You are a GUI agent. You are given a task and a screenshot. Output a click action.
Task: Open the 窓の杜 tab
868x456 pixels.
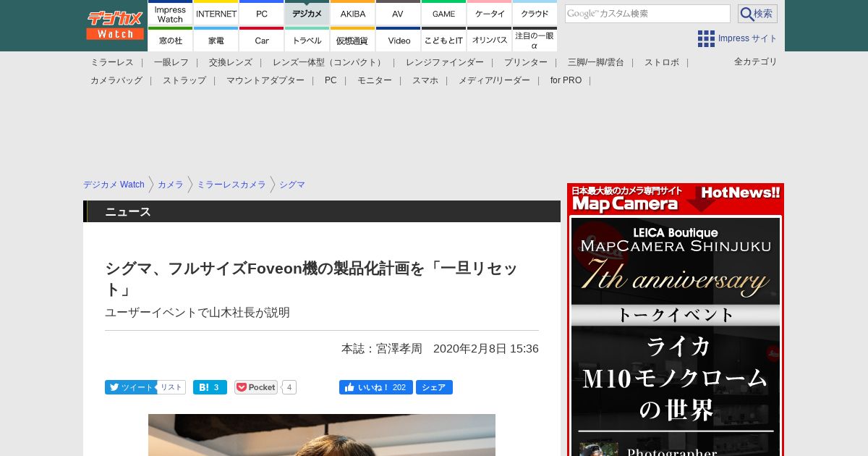tap(170, 40)
